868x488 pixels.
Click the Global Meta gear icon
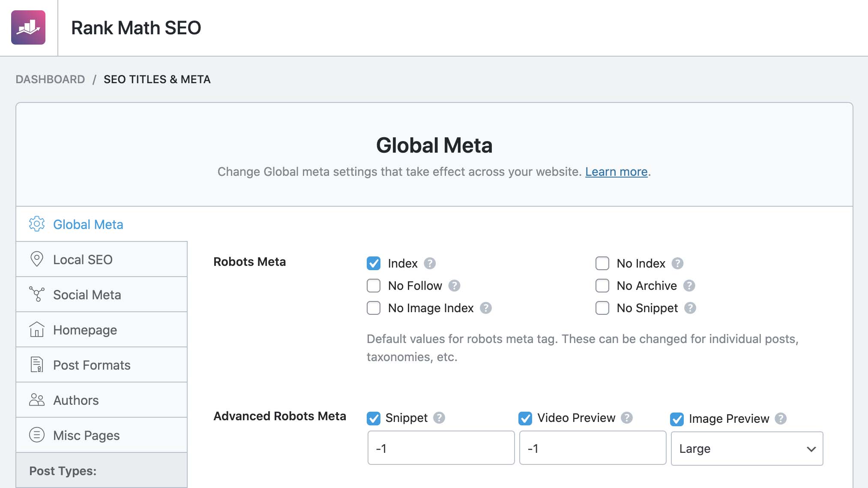(37, 224)
